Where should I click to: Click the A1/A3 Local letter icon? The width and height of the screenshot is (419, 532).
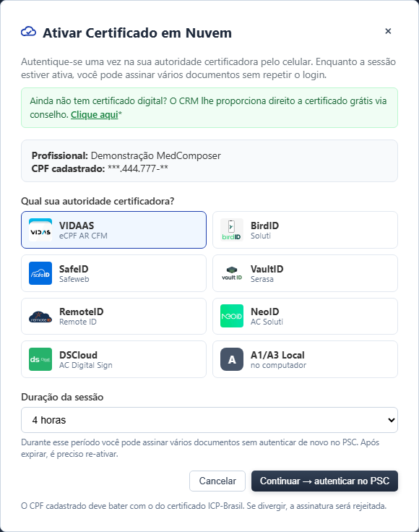[x=232, y=359]
